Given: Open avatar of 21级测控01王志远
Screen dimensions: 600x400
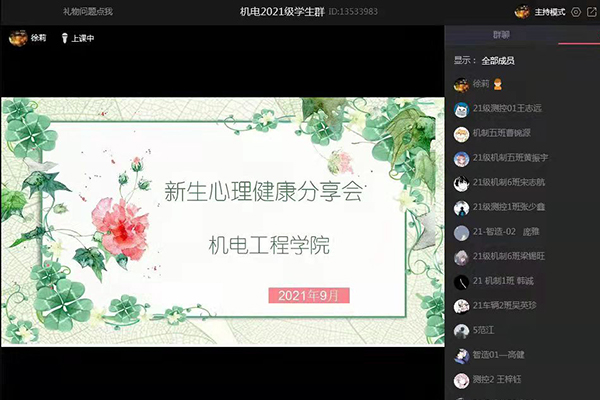Looking at the screenshot, I should pyautogui.click(x=461, y=109).
